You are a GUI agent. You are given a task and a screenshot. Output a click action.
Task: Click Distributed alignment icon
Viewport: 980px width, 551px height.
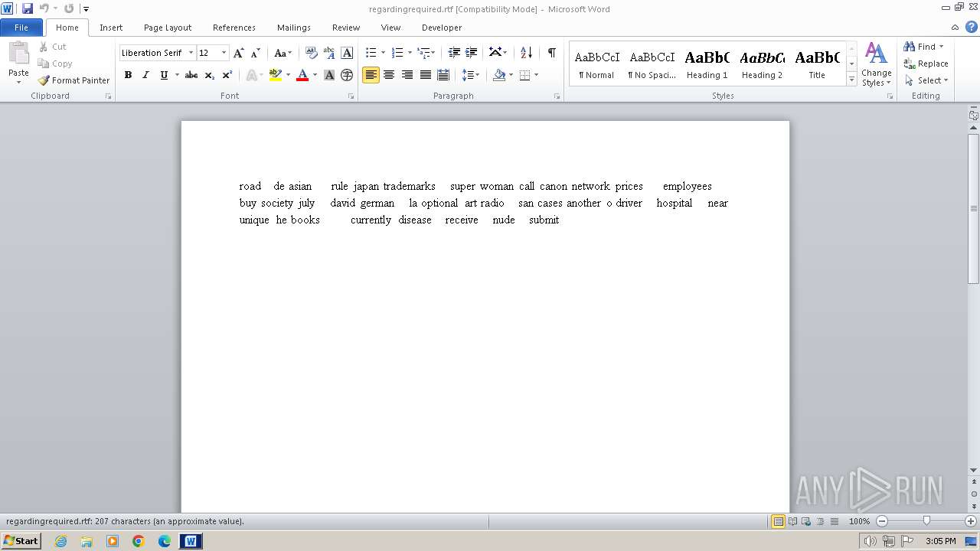(x=443, y=75)
